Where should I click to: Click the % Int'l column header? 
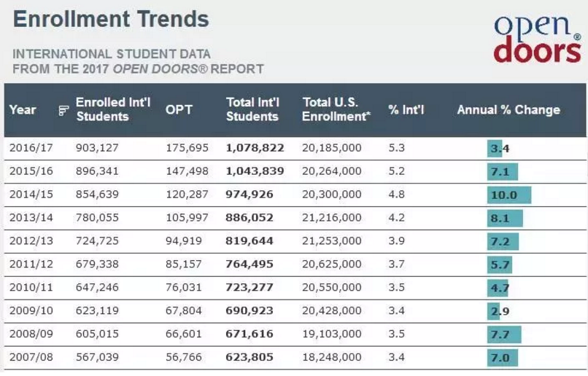[x=406, y=110]
